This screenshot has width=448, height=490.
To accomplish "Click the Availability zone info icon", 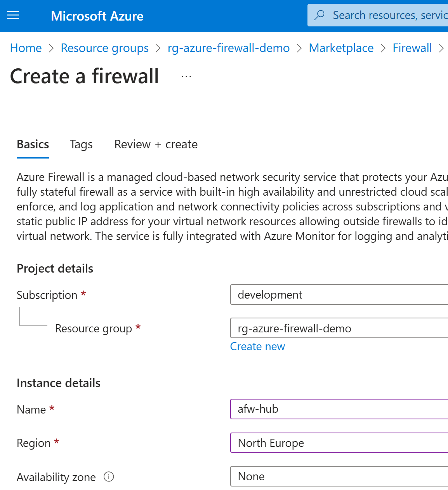I will tap(109, 476).
